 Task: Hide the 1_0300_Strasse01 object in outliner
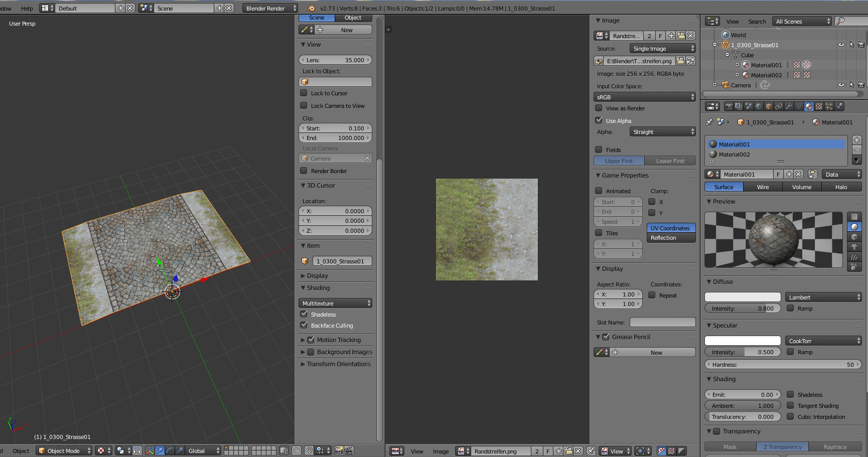point(841,45)
